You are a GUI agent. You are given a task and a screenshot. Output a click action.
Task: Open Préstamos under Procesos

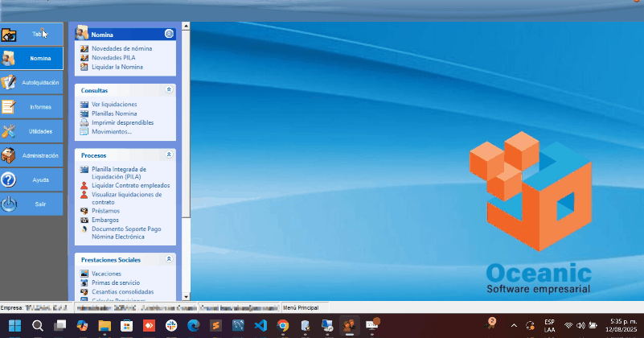point(105,211)
